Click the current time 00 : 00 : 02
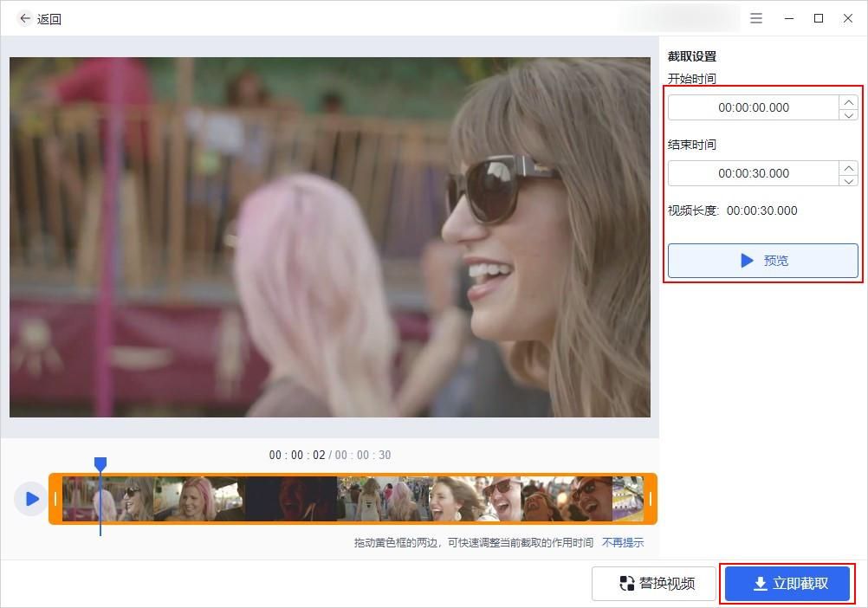The image size is (868, 608). [x=297, y=455]
